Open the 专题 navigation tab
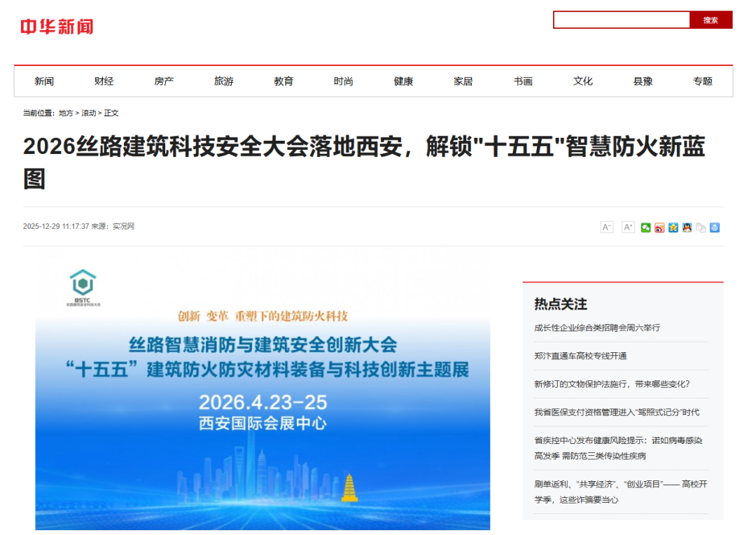This screenshot has height=535, width=756. point(703,81)
